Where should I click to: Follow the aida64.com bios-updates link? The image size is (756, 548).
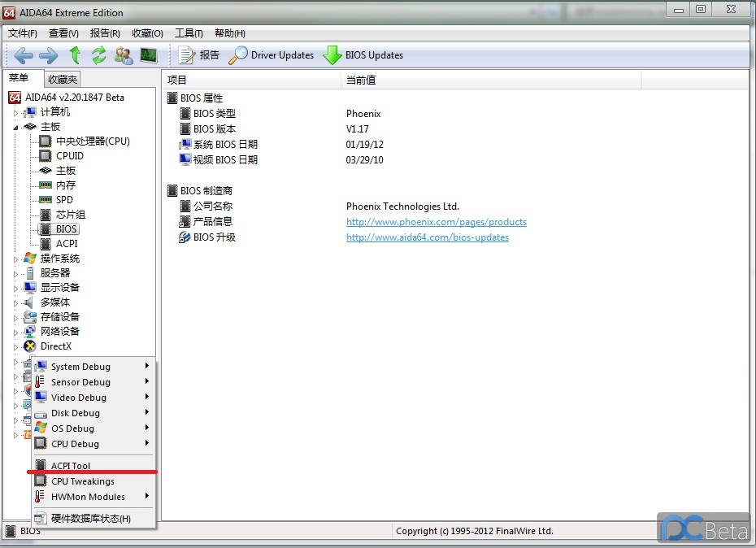427,237
